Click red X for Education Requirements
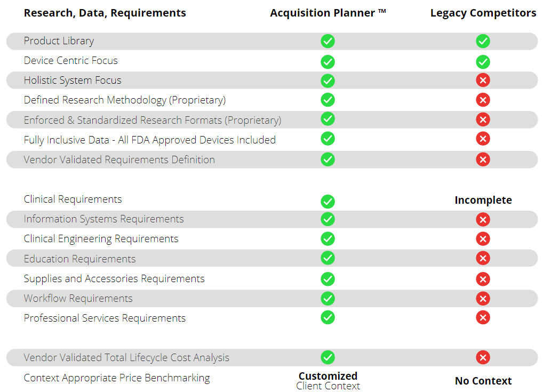This screenshot has height=392, width=543. point(483,258)
